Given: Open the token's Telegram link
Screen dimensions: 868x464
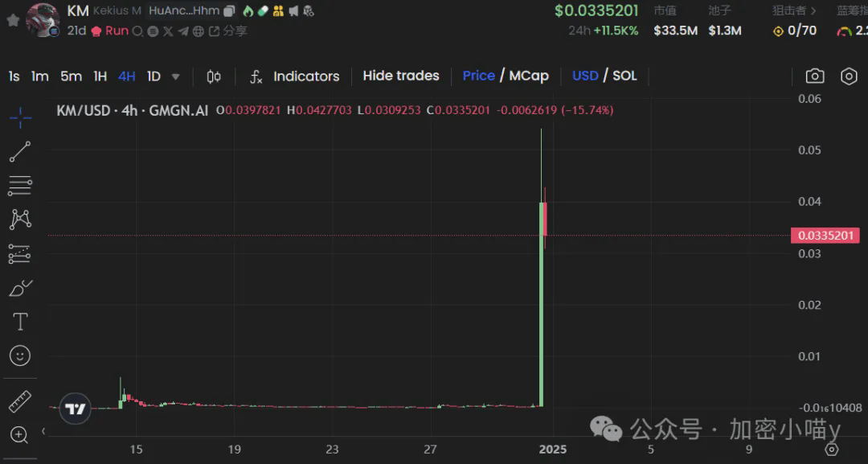Looking at the screenshot, I should click(183, 31).
